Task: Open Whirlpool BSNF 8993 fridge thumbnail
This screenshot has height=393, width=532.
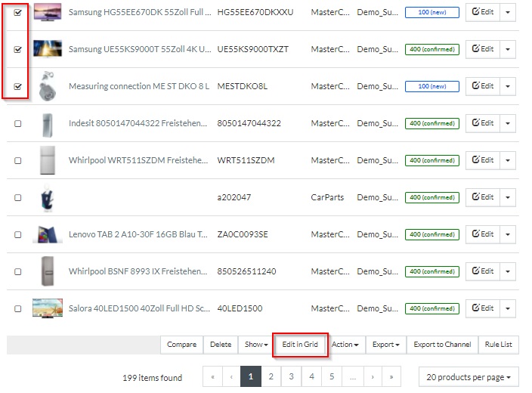Action: (48, 271)
